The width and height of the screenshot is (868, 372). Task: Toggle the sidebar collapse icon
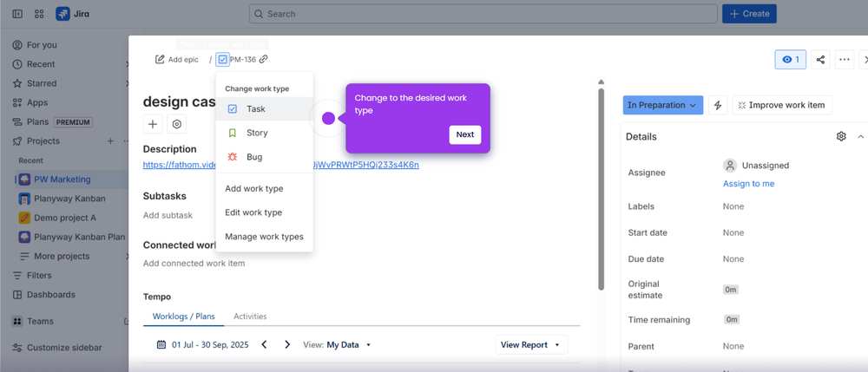(17, 14)
